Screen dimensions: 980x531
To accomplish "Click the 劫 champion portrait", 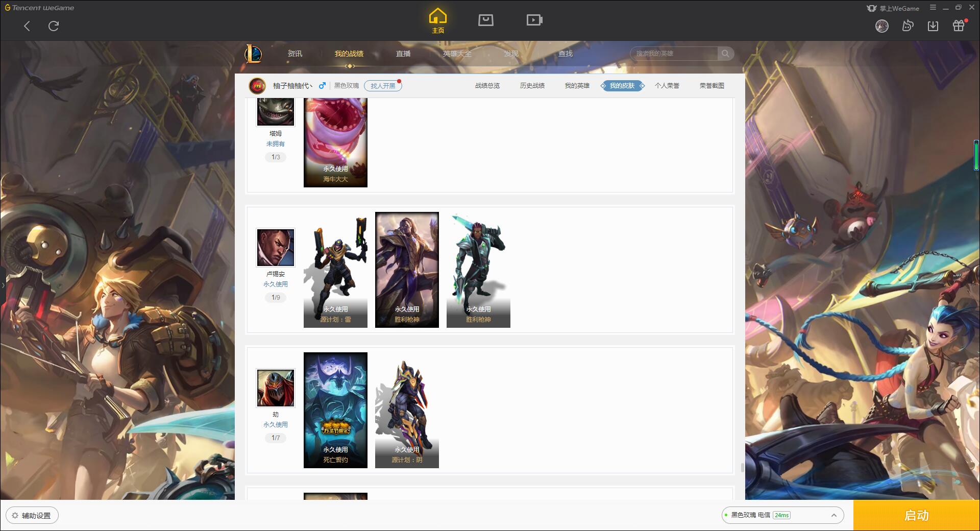I will coord(276,388).
